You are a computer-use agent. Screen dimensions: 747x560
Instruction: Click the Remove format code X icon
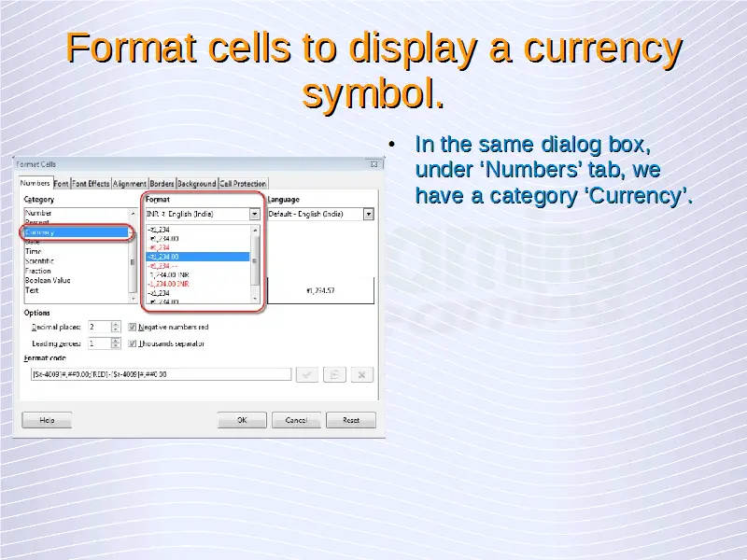pyautogui.click(x=363, y=374)
